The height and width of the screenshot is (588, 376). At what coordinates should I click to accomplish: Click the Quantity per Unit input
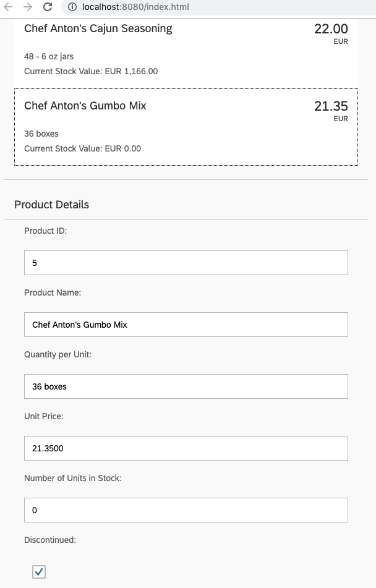pos(186,386)
